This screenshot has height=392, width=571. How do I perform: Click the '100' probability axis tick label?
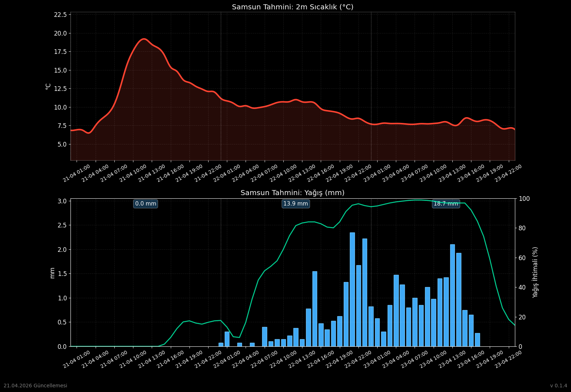(x=524, y=199)
